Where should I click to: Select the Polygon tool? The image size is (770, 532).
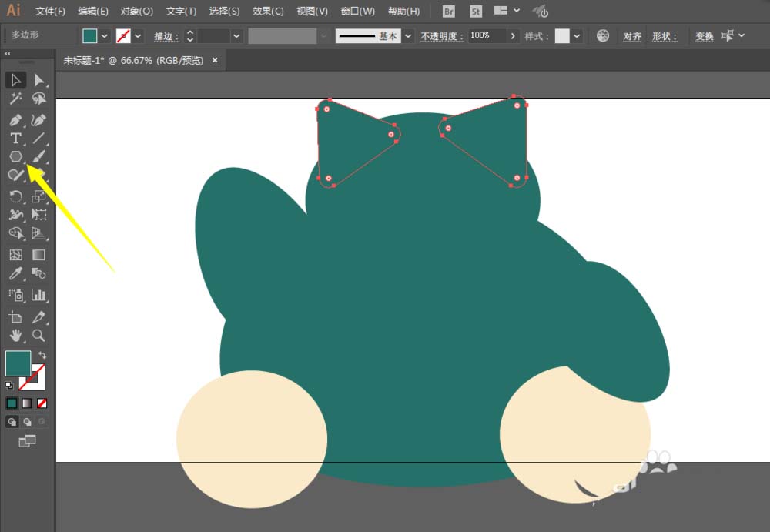click(x=15, y=156)
